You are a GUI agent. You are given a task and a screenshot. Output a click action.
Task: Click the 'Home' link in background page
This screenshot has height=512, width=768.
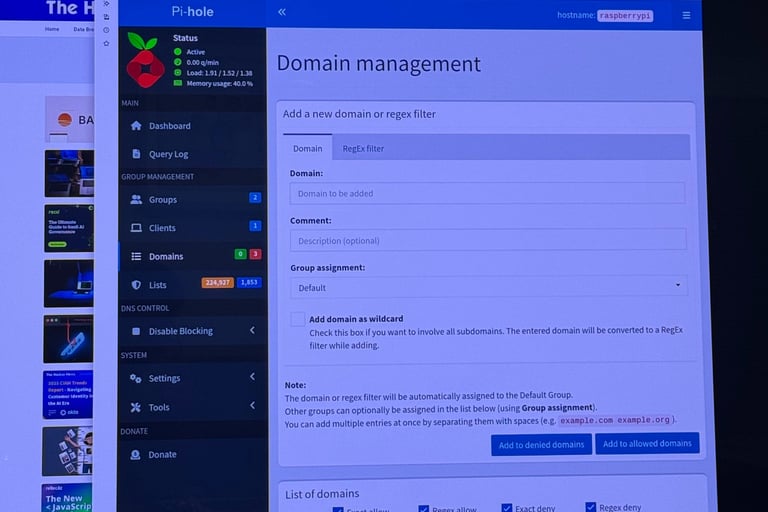(x=52, y=29)
